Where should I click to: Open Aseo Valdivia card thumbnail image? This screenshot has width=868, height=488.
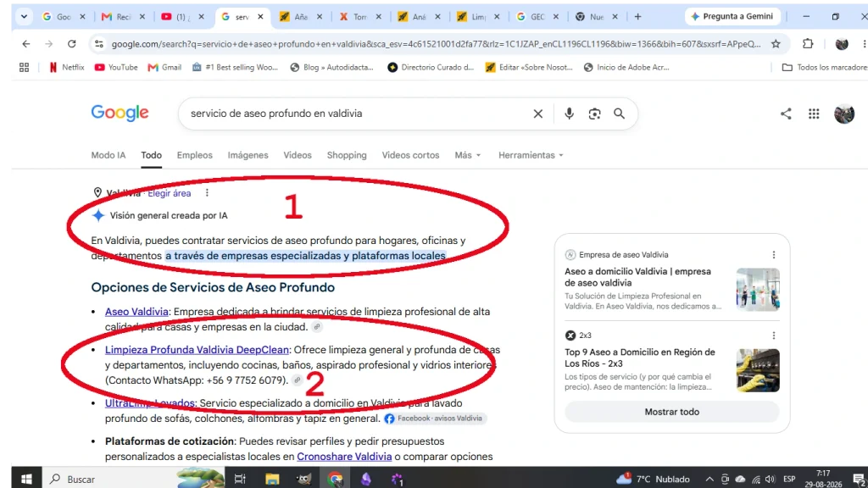[x=758, y=290]
